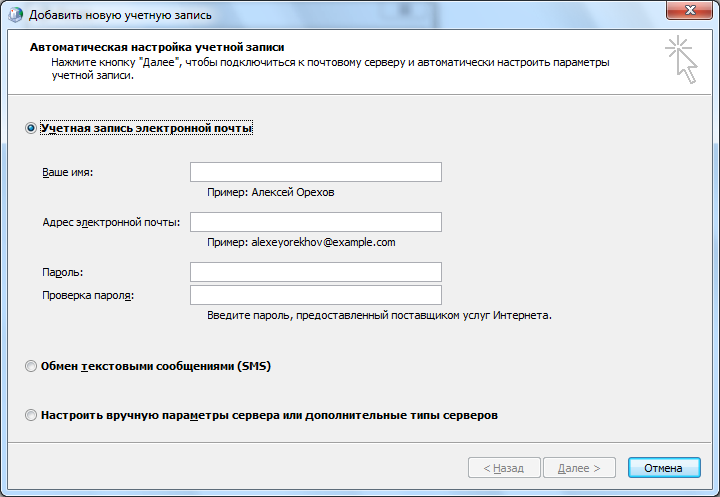720x497 pixels.
Task: Click the Outlook icon in the title bar
Action: click(16, 15)
